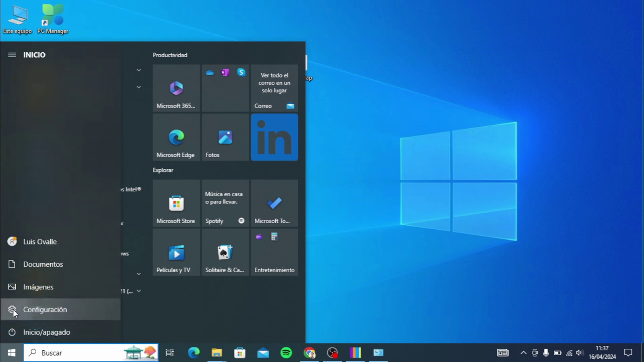Click the Explorar group heading
644x362 pixels.
point(163,170)
